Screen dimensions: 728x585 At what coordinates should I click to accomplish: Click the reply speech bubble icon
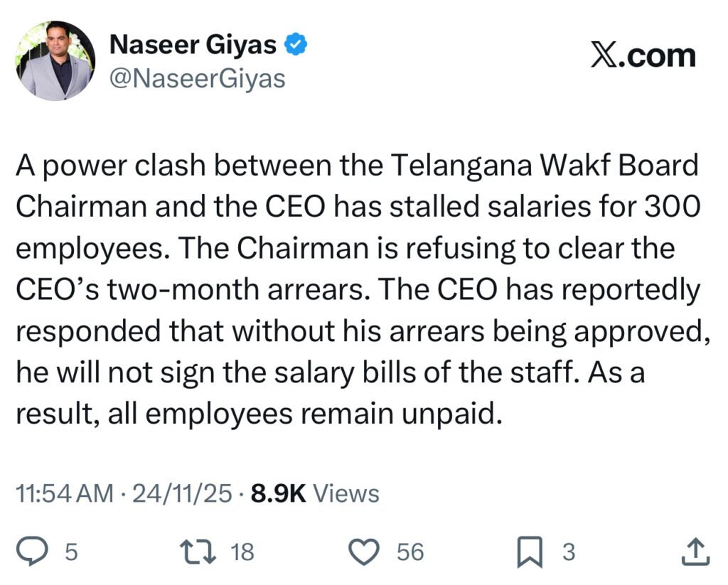click(x=33, y=552)
